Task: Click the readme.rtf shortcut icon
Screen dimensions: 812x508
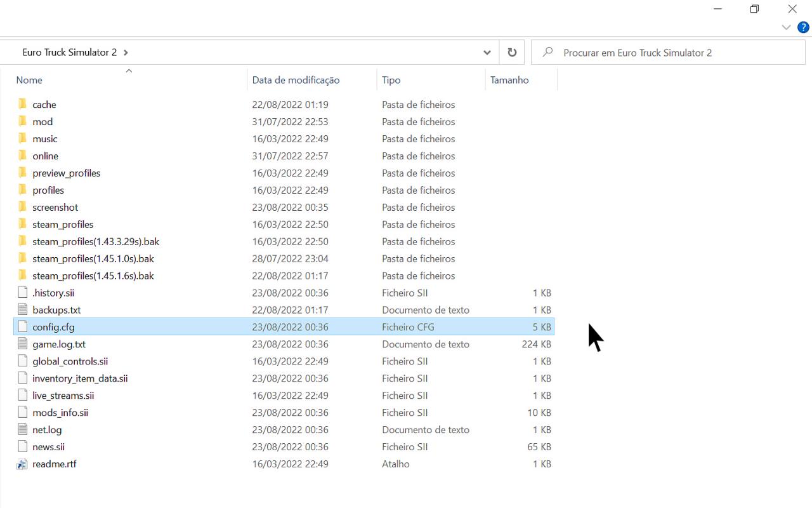Action: (x=23, y=464)
